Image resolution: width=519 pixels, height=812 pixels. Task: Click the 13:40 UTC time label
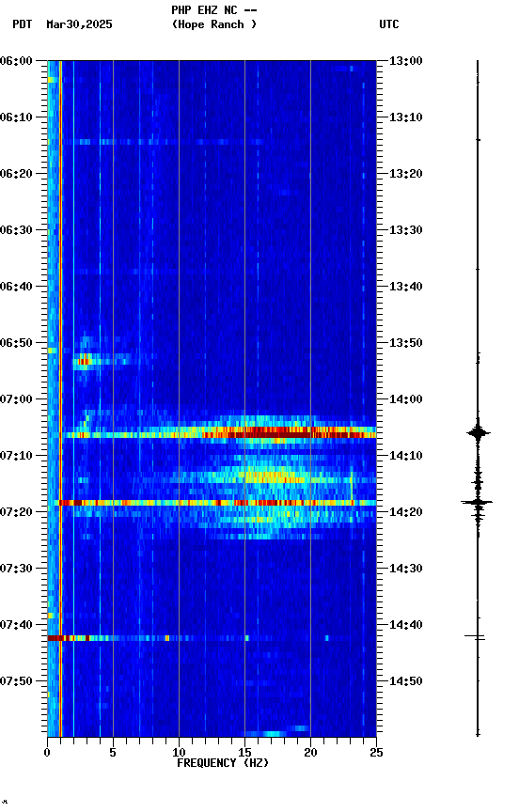pos(406,287)
